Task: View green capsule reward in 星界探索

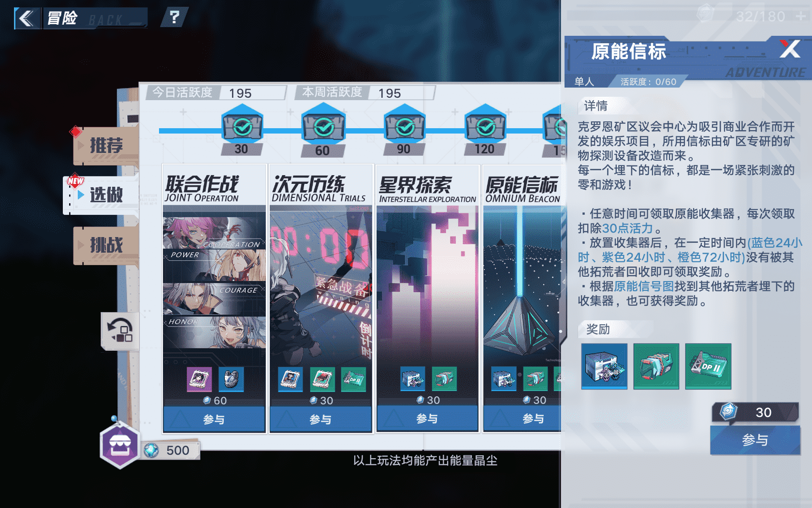Action: [x=444, y=379]
